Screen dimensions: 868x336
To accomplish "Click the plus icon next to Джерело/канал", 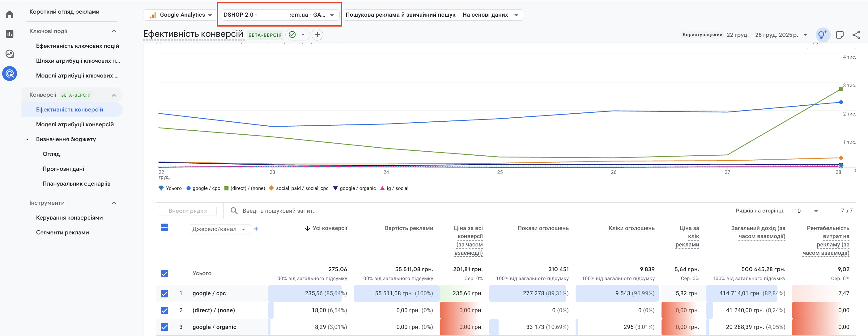I will click(x=256, y=229).
